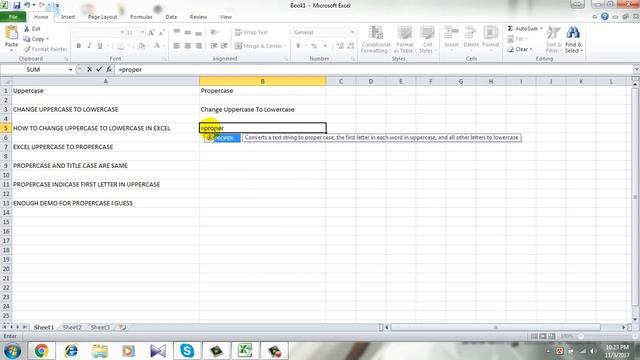Screen dimensions: 640x360
Task: Toggle Underline formatting
Action: (x=100, y=46)
